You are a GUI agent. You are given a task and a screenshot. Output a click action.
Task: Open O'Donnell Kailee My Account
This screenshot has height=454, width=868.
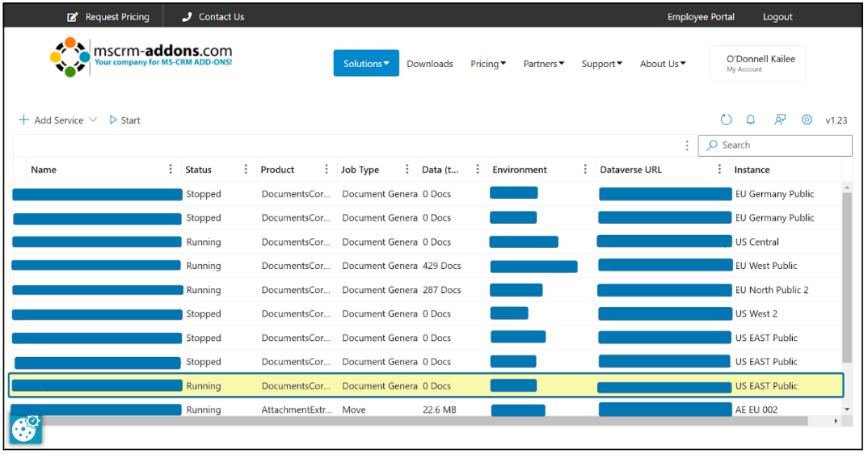757,63
